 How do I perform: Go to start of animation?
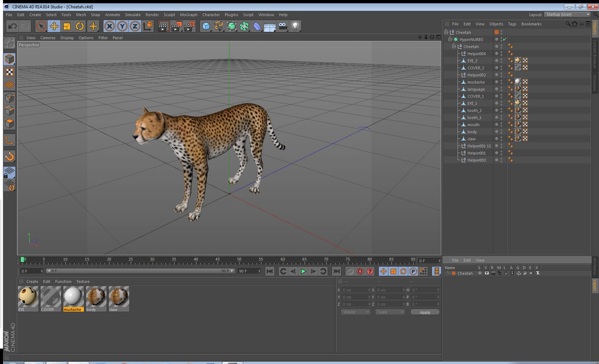pos(270,271)
